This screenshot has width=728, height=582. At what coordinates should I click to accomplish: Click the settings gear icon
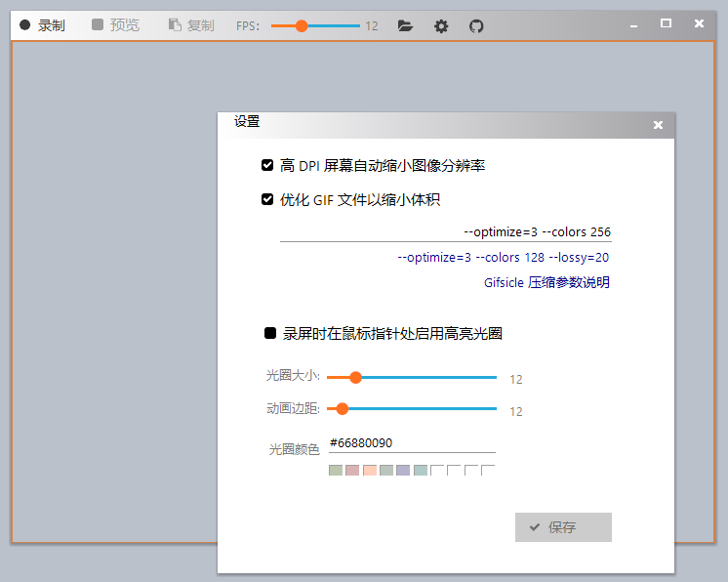pos(441,26)
